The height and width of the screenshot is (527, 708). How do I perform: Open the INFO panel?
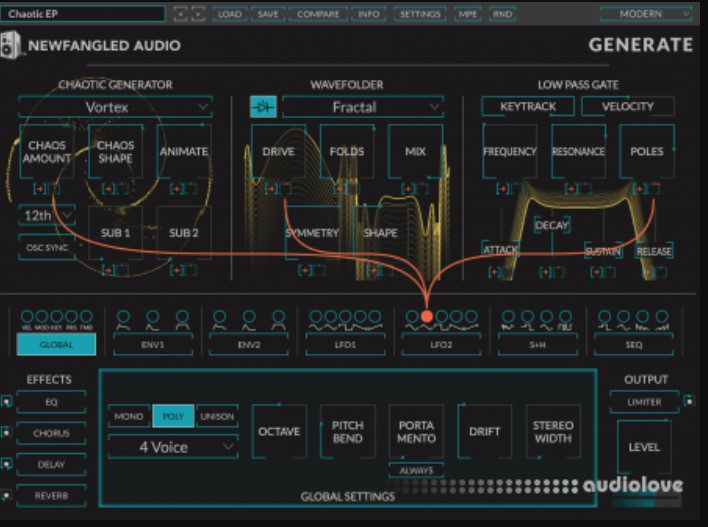(x=369, y=14)
